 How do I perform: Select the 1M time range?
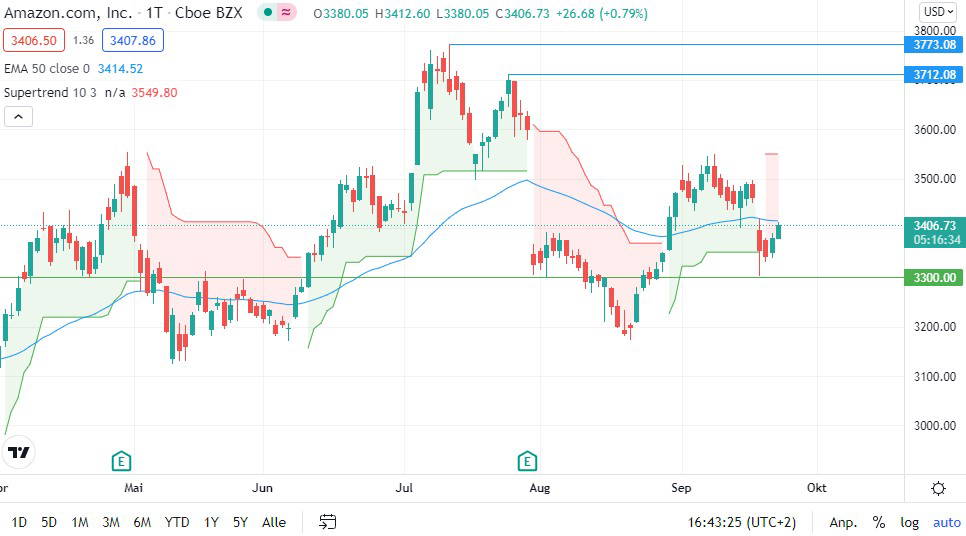79,522
